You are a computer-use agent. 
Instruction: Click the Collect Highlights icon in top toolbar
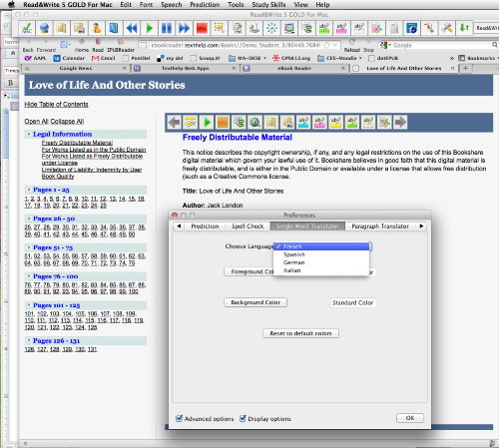(376, 28)
